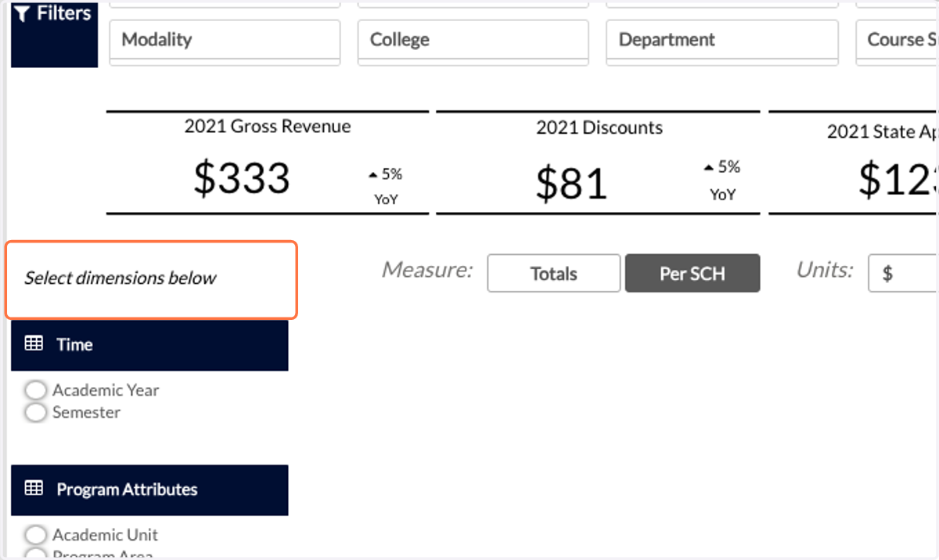The width and height of the screenshot is (939, 560).
Task: Click the Program Attributes section header
Action: pos(149,490)
